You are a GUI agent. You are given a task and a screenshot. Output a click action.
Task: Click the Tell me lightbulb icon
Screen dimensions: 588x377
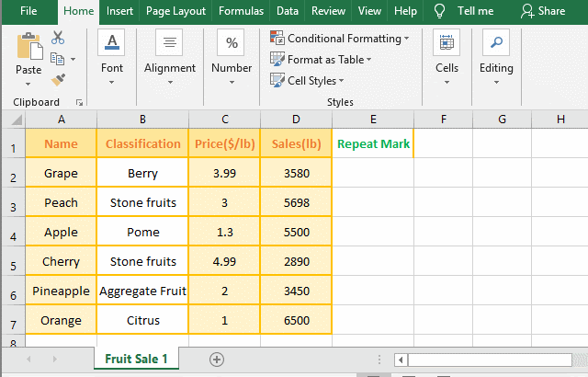tap(439, 11)
